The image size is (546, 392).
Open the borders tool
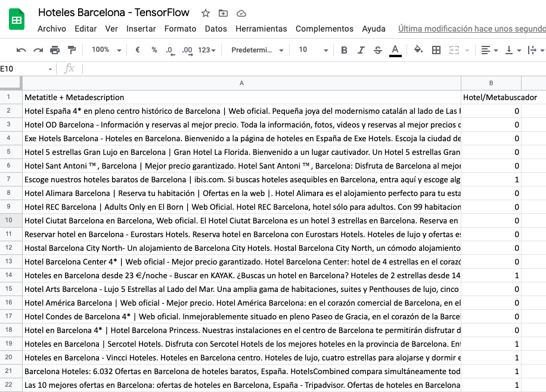[436, 50]
